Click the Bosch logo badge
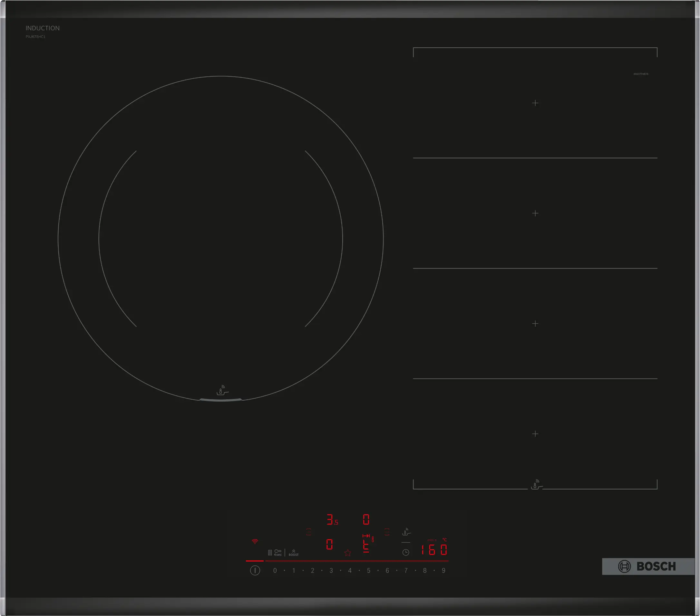This screenshot has width=700, height=616. (648, 566)
